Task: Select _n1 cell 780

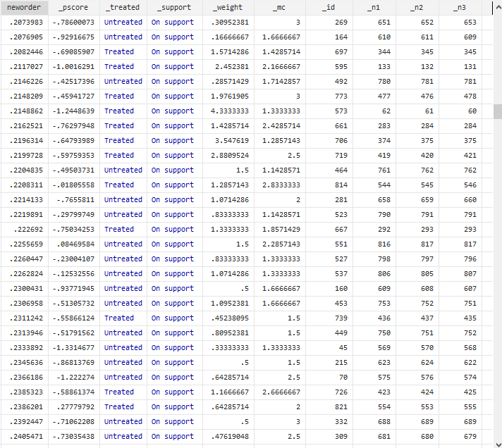Action: (x=374, y=82)
